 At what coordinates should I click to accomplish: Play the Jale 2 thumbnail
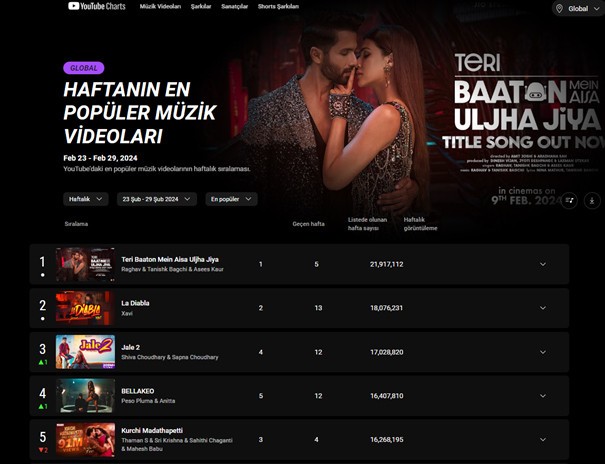85,352
